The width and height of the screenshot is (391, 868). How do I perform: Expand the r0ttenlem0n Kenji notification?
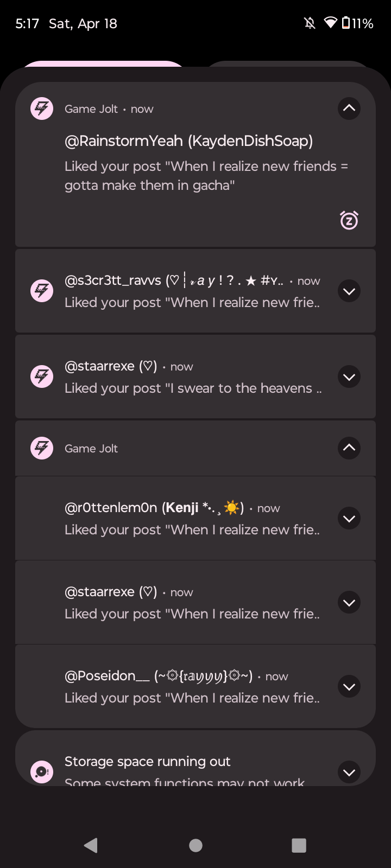pyautogui.click(x=349, y=519)
